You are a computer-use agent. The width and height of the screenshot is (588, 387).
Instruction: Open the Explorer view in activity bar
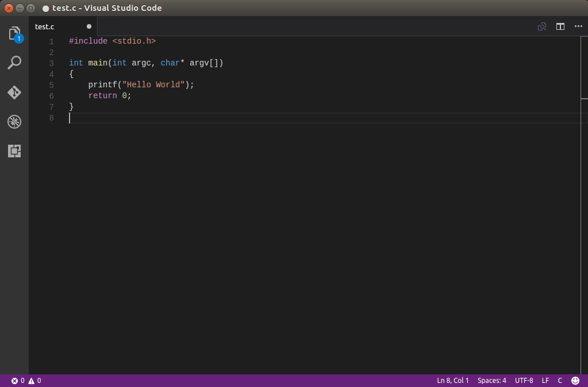(x=14, y=34)
